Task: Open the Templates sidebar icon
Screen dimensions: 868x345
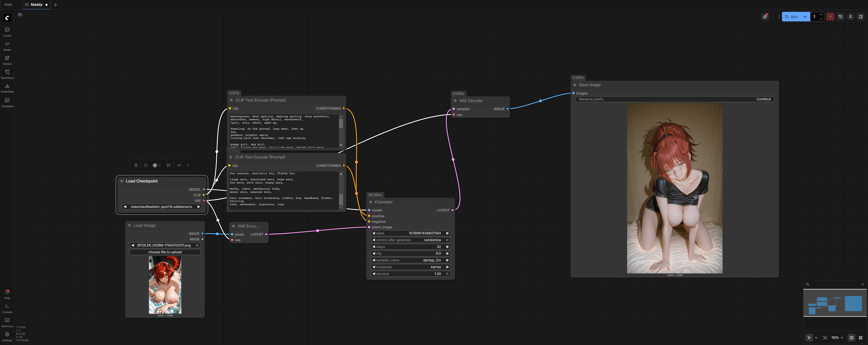Action: point(7,102)
